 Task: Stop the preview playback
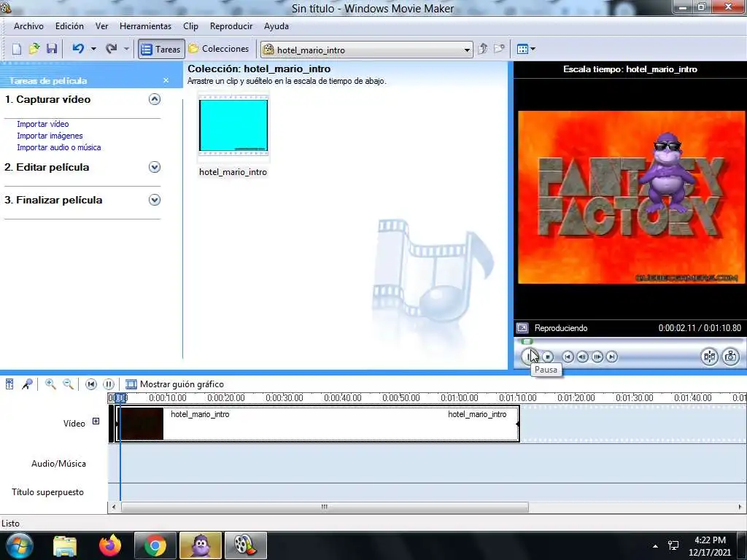(548, 357)
